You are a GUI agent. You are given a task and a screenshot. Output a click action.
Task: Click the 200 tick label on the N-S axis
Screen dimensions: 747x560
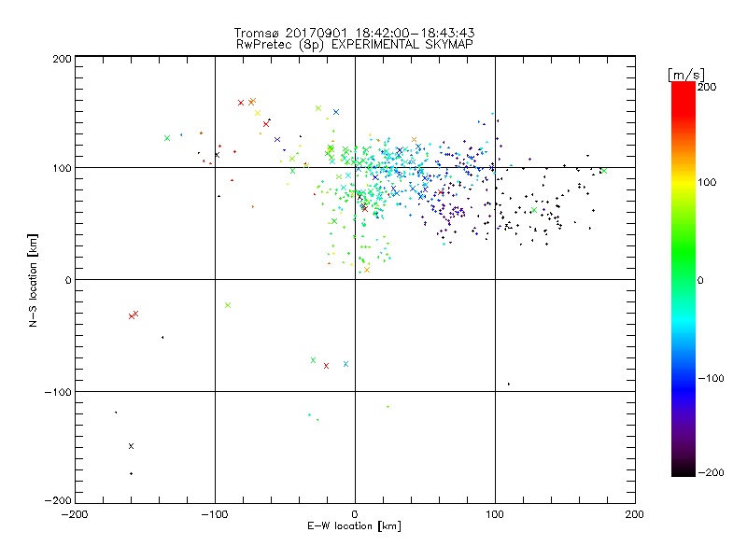pos(63,59)
